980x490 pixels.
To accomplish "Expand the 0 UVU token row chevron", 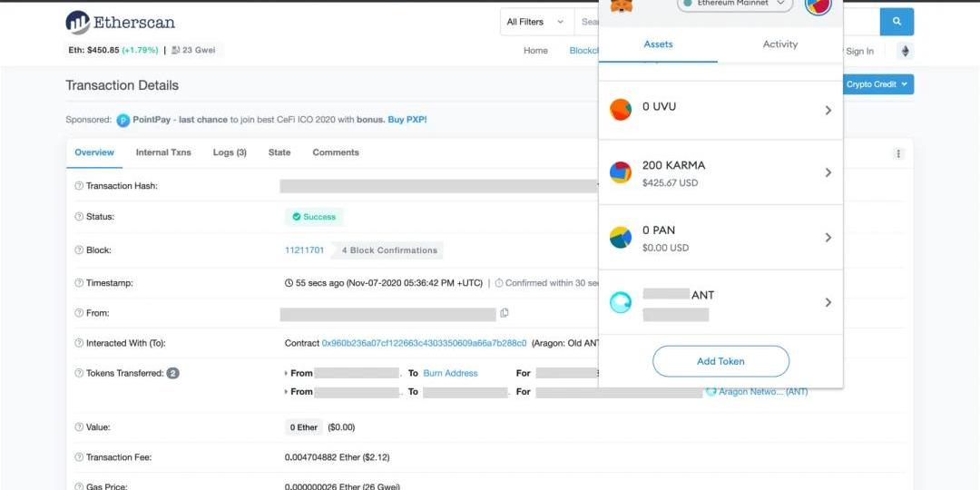I will coord(828,111).
